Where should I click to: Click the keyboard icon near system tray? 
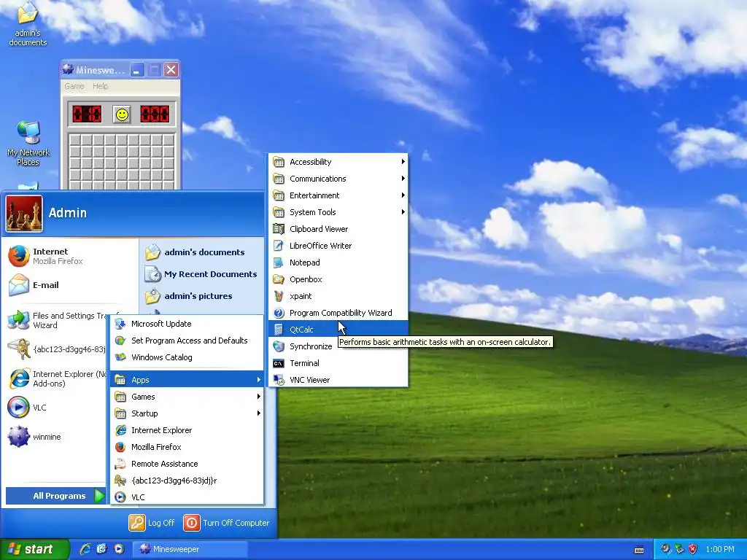point(639,550)
